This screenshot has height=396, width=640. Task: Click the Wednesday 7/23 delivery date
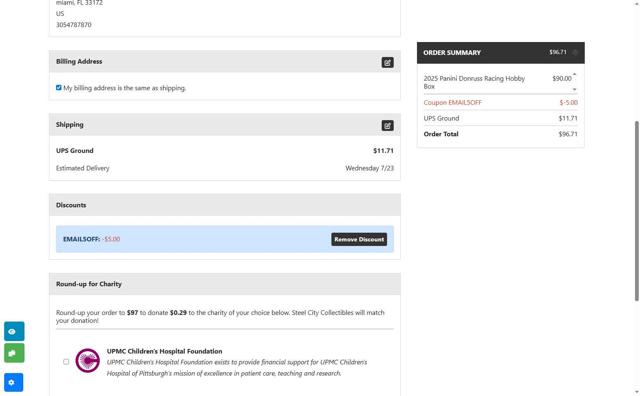click(369, 168)
